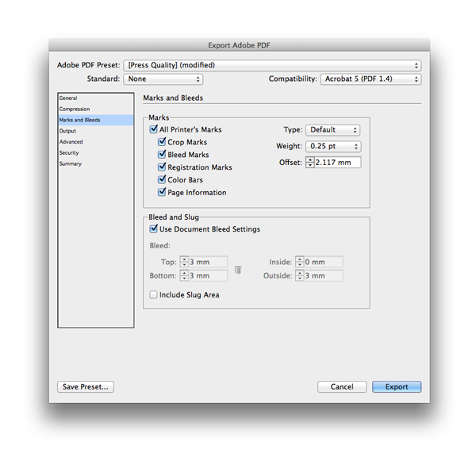Open the marks Type dropdown

tap(332, 130)
